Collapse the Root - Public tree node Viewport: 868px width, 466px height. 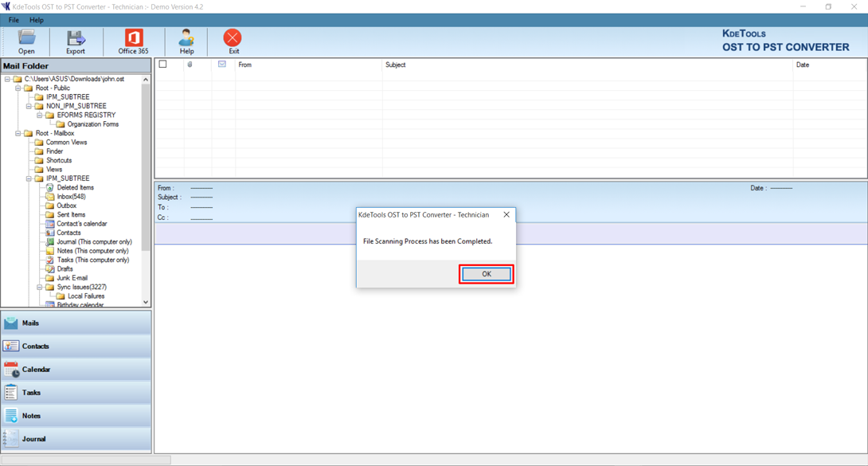[x=18, y=88]
